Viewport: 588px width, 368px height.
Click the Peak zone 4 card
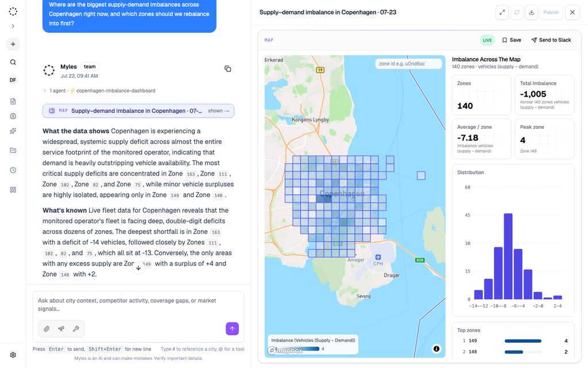click(544, 139)
